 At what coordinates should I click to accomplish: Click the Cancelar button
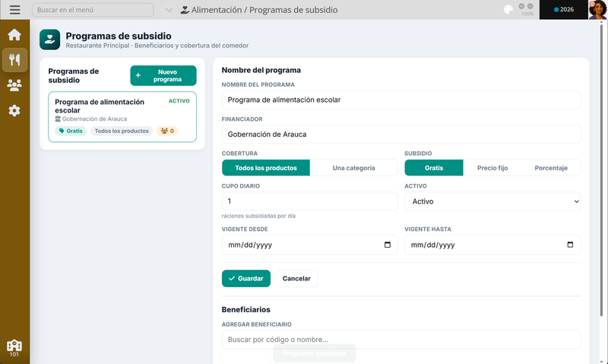coord(296,278)
